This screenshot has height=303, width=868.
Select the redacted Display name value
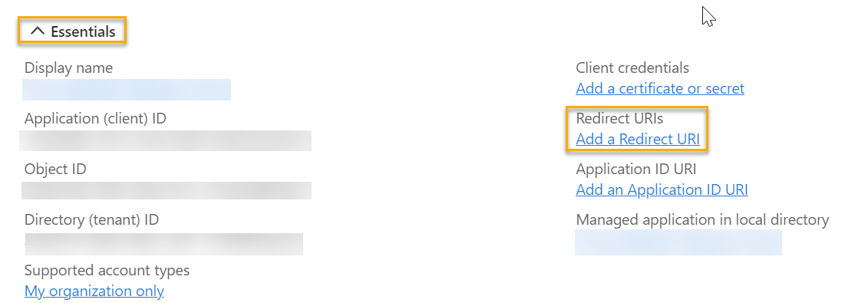[126, 90]
